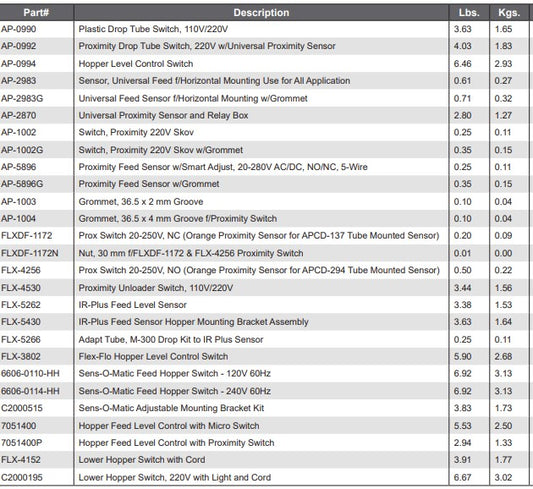This screenshot has height=489, width=533.
Task: Select the Hopper Level Control Switch description
Action: [136, 64]
